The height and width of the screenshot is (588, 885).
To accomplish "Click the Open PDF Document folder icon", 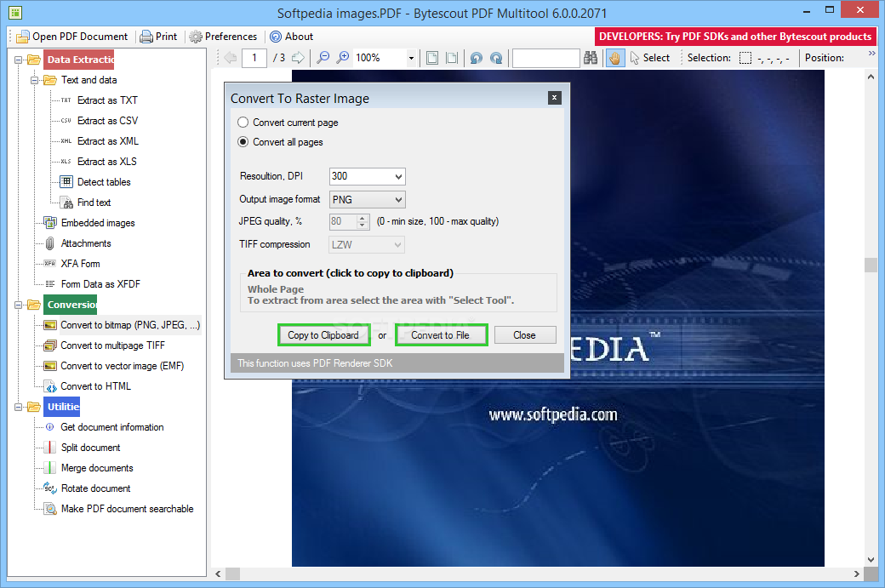I will [23, 37].
